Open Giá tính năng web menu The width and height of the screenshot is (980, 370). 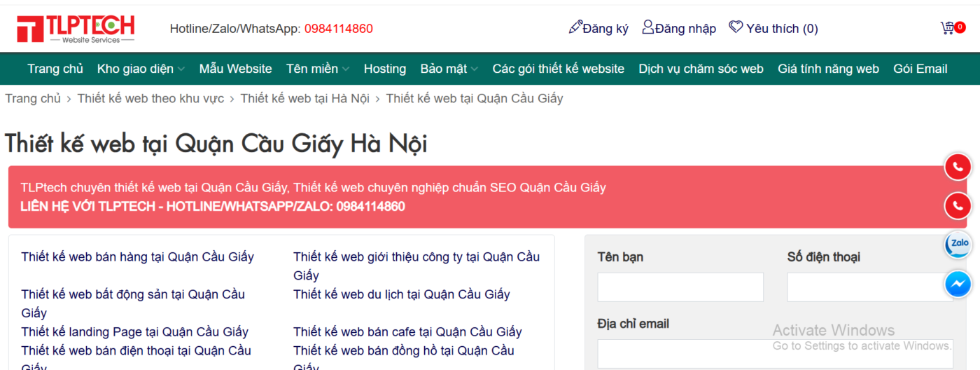coord(828,69)
